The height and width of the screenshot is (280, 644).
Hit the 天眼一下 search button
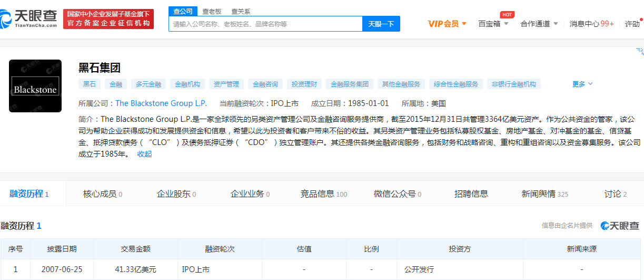pyautogui.click(x=381, y=24)
